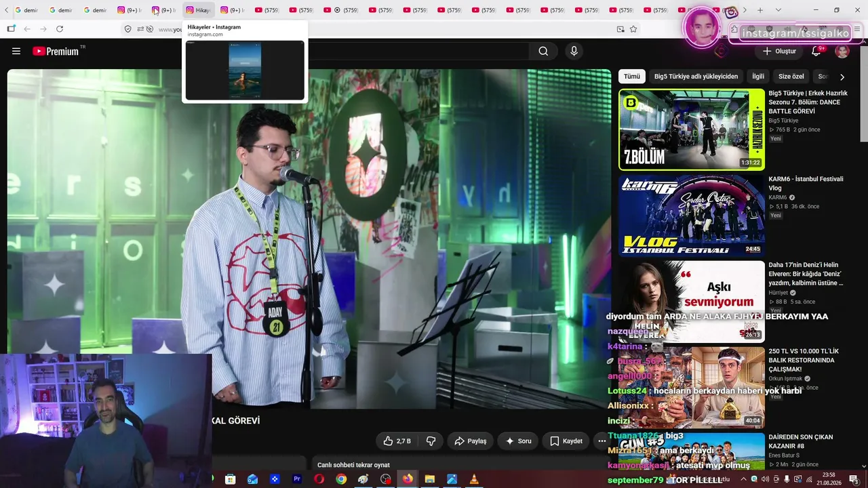Click the KARM6 Vlog İstanbul Festivali thumbnail
Viewport: 868px width, 488px height.
pos(692,216)
